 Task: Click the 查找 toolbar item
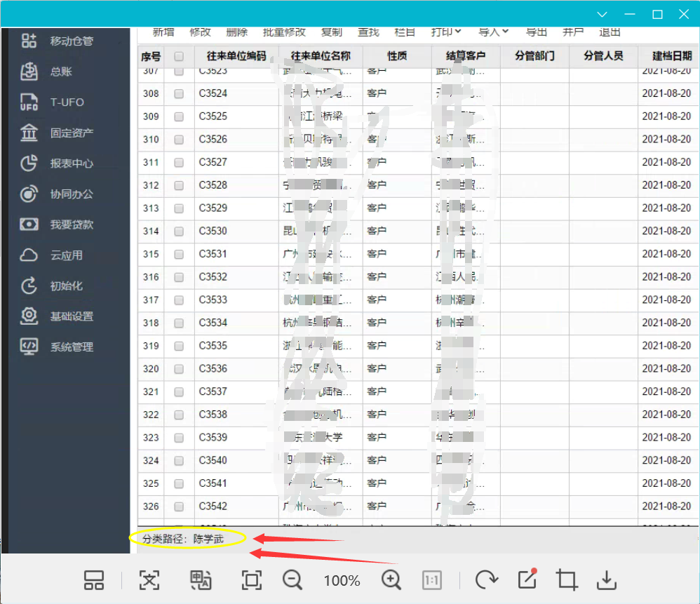368,32
